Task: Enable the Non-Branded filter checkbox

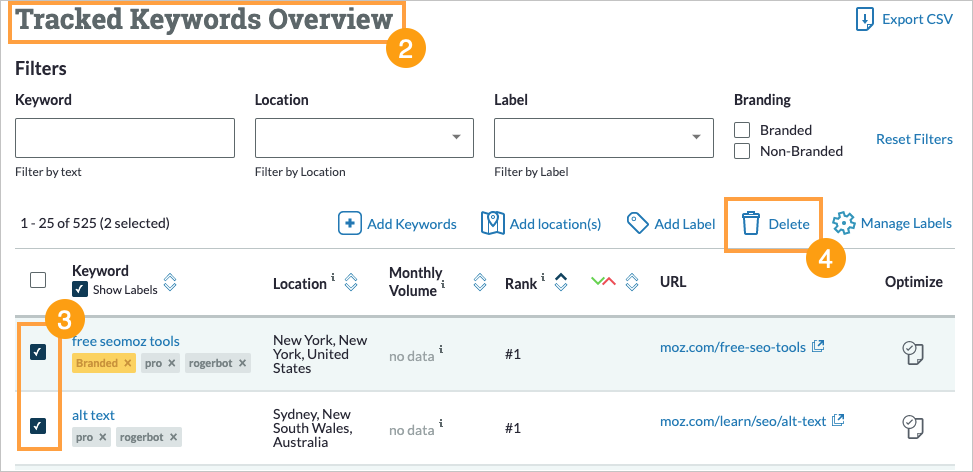Action: 742,151
